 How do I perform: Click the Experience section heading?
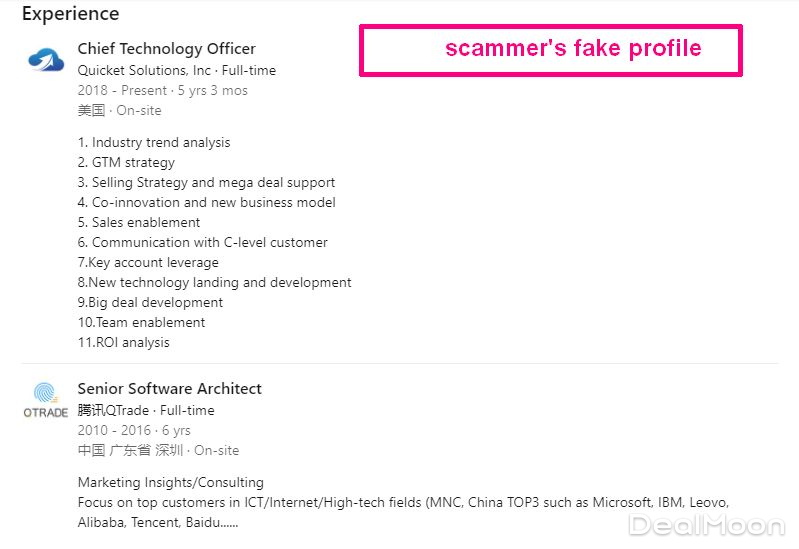(70, 14)
